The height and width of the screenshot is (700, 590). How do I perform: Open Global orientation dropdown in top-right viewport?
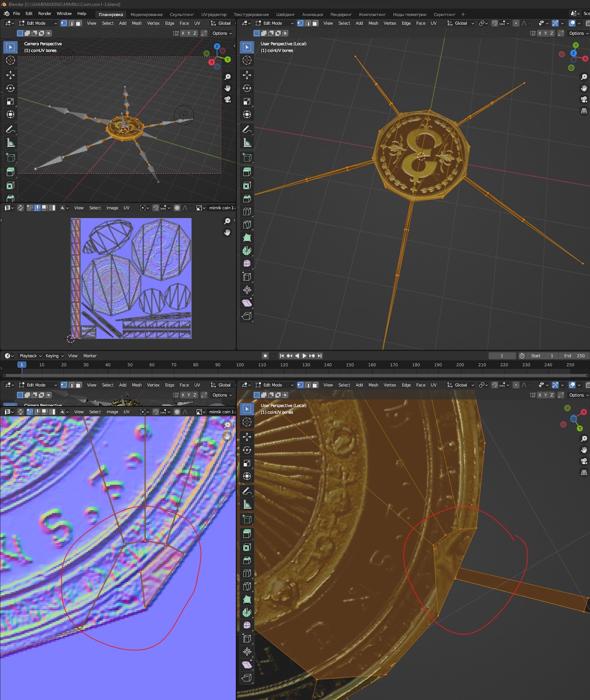(461, 23)
